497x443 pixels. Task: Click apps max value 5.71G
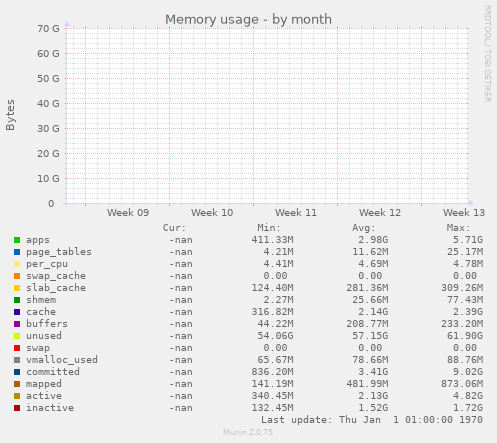[x=468, y=240]
